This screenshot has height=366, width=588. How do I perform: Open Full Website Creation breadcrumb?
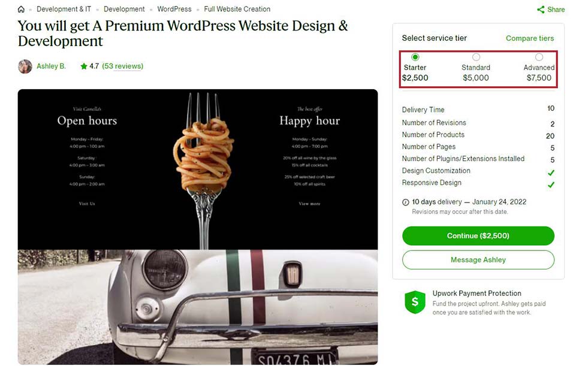tap(237, 9)
